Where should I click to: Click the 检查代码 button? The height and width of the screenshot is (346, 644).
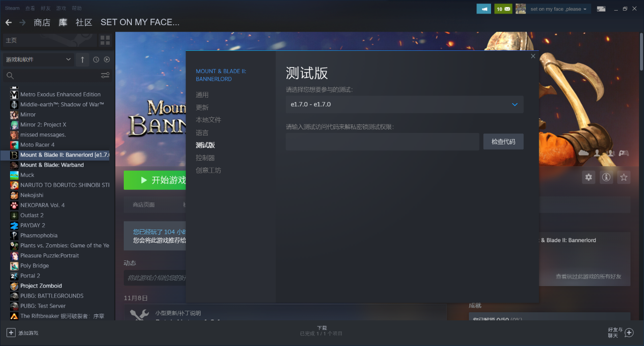point(503,142)
